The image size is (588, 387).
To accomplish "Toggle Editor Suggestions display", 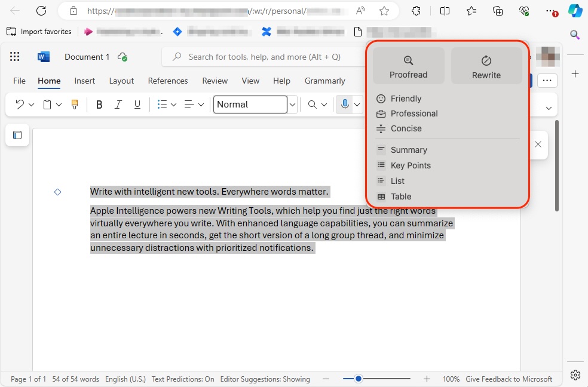I will coord(265,379).
